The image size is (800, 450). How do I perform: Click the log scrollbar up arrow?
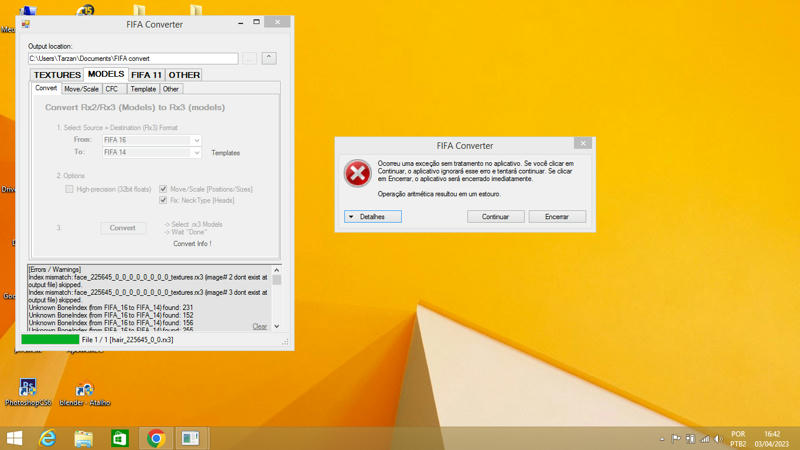[x=277, y=270]
